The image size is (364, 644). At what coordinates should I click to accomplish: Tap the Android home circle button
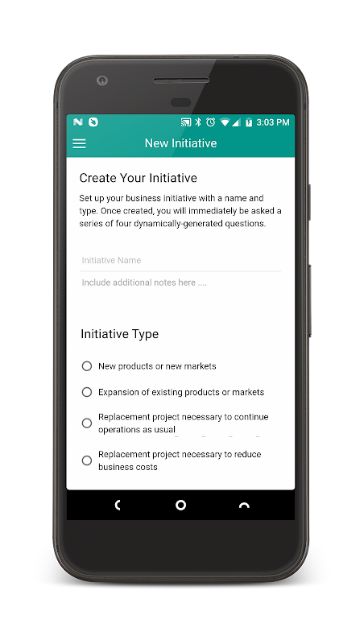click(180, 506)
